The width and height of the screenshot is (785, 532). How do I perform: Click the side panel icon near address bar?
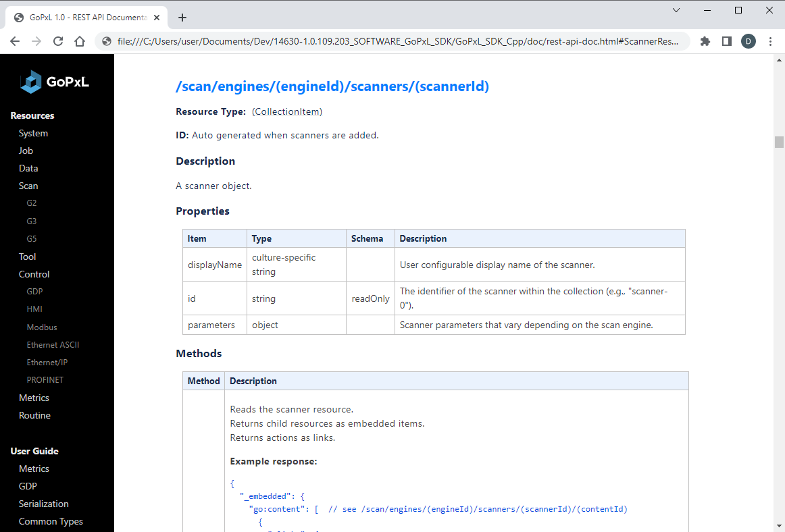click(726, 41)
